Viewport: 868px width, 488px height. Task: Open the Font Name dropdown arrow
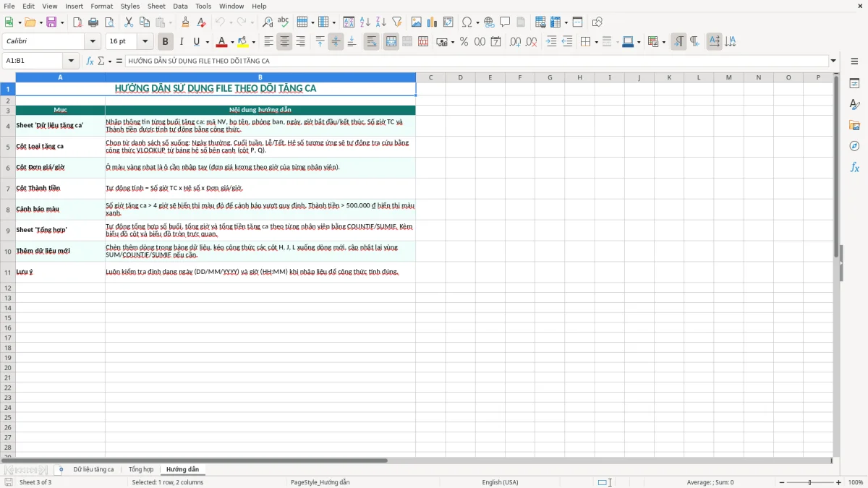point(93,42)
